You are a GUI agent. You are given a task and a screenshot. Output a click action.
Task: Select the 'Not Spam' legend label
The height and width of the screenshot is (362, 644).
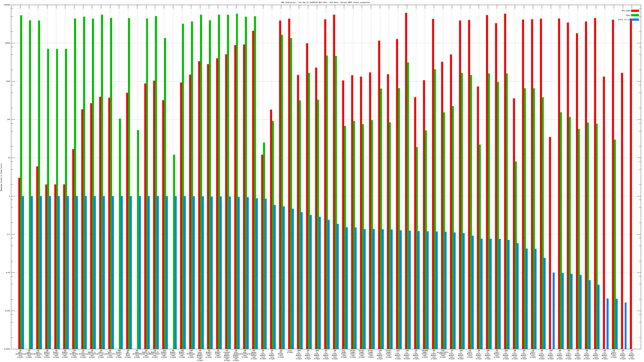pos(626,11)
